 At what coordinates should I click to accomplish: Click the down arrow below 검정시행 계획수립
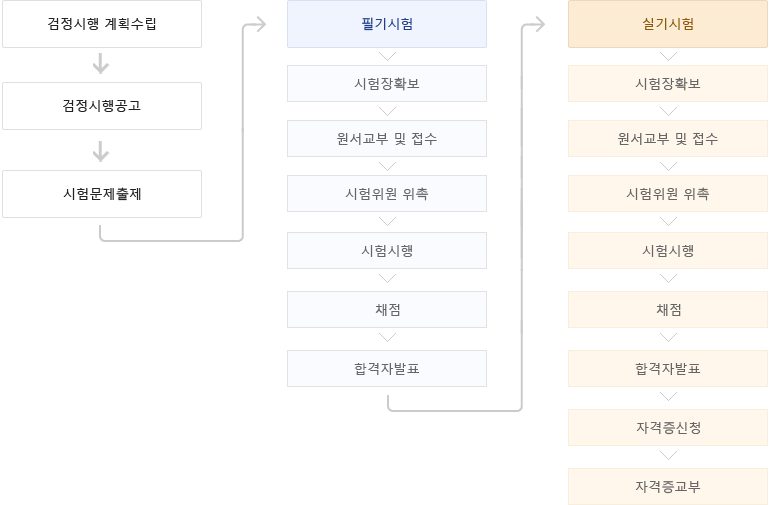[101, 65]
